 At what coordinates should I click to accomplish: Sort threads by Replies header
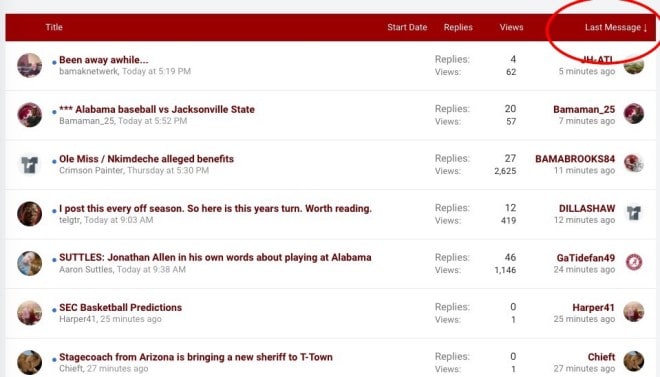point(458,27)
